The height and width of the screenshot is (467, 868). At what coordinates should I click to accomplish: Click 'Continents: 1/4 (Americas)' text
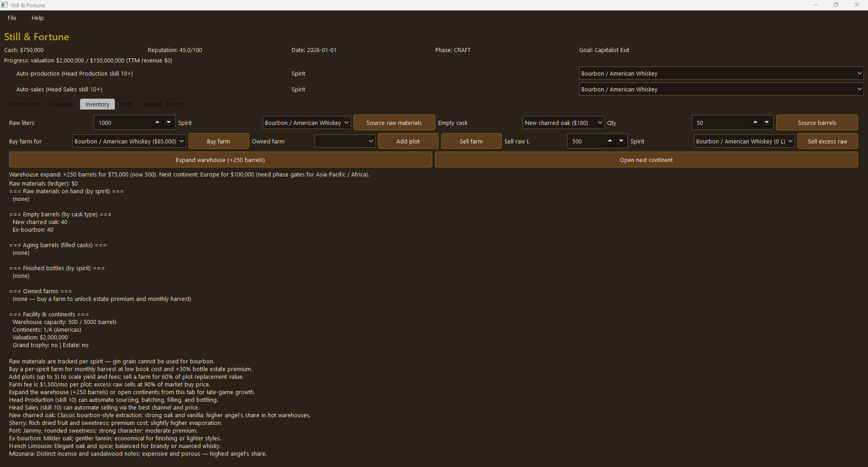pyautogui.click(x=47, y=329)
